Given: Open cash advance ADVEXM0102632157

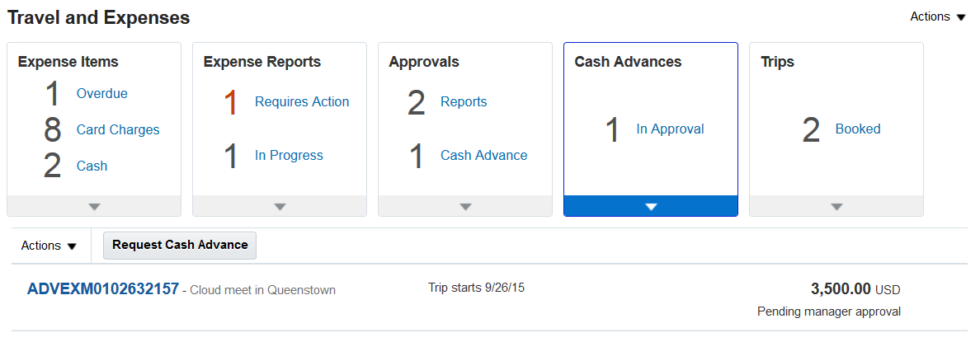Looking at the screenshot, I should [x=103, y=288].
